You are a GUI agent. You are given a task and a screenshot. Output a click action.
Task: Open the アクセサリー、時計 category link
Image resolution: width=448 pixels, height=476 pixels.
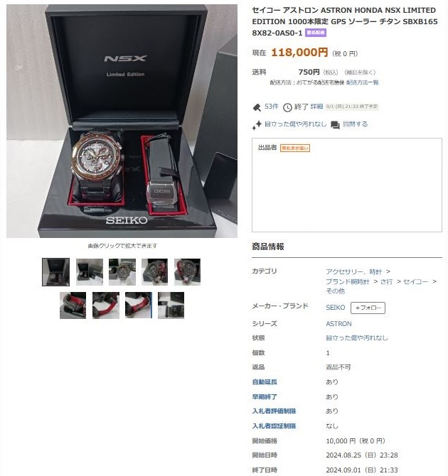point(353,271)
